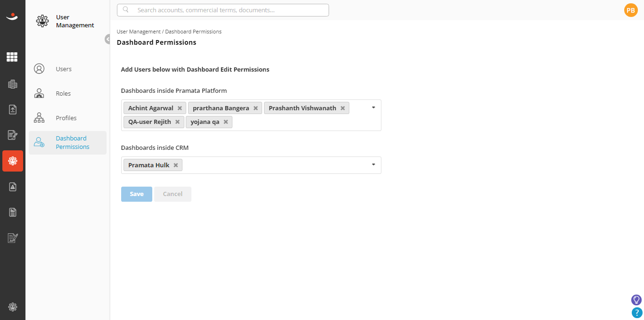Screen dimensions: 644x320
Task: Click the Save button
Action: (x=137, y=194)
